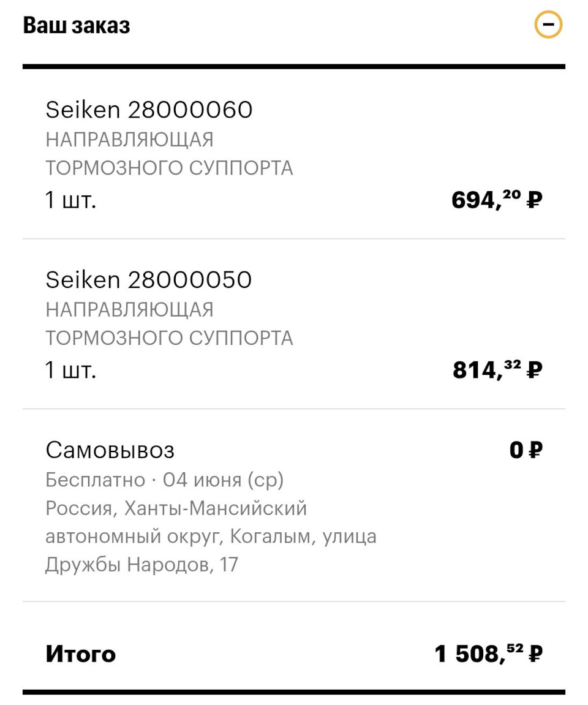This screenshot has width=588, height=705.
Task: Click the description under Seiken 28000060
Action: 169,154
